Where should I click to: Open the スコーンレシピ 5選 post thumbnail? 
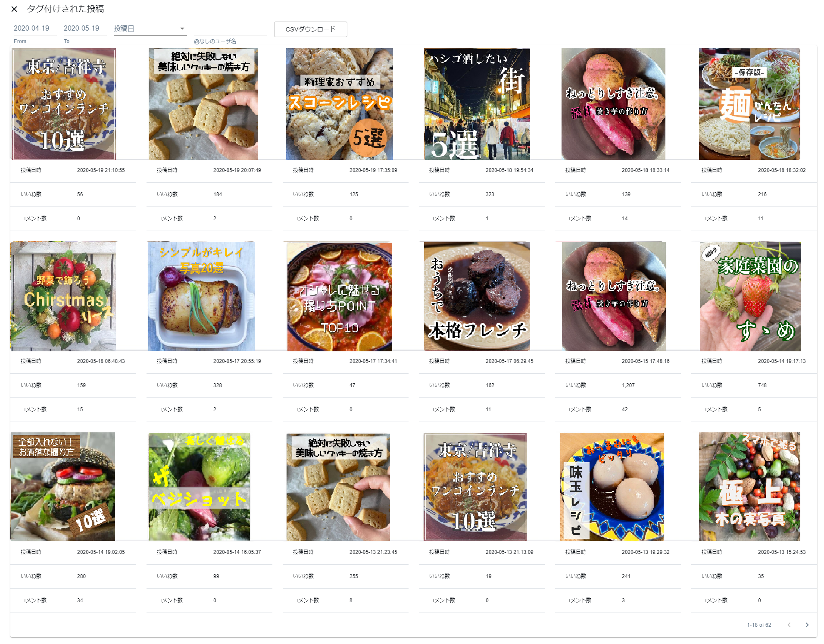coord(340,104)
